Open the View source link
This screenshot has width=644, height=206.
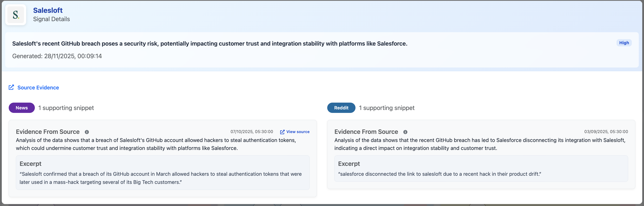tap(297, 132)
